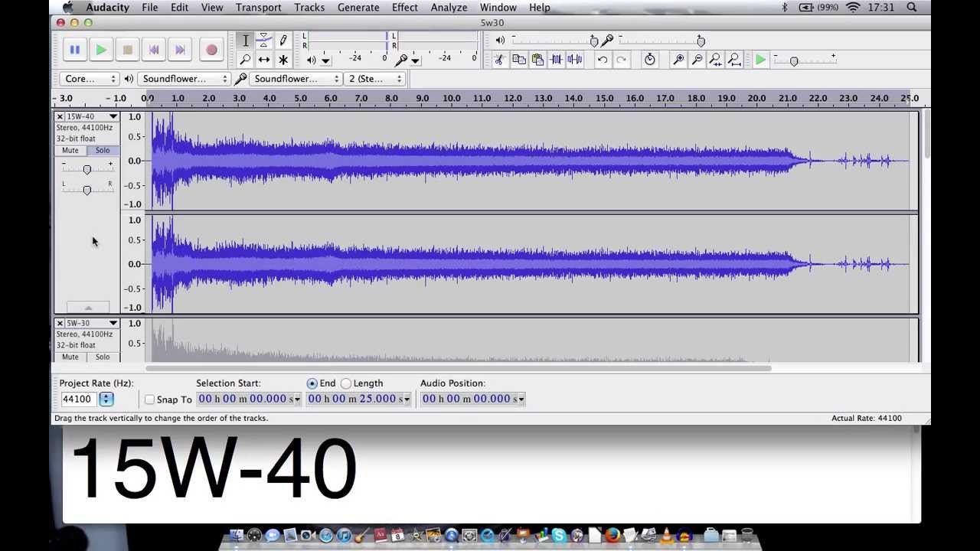Close the 15W-40 track

click(x=60, y=116)
